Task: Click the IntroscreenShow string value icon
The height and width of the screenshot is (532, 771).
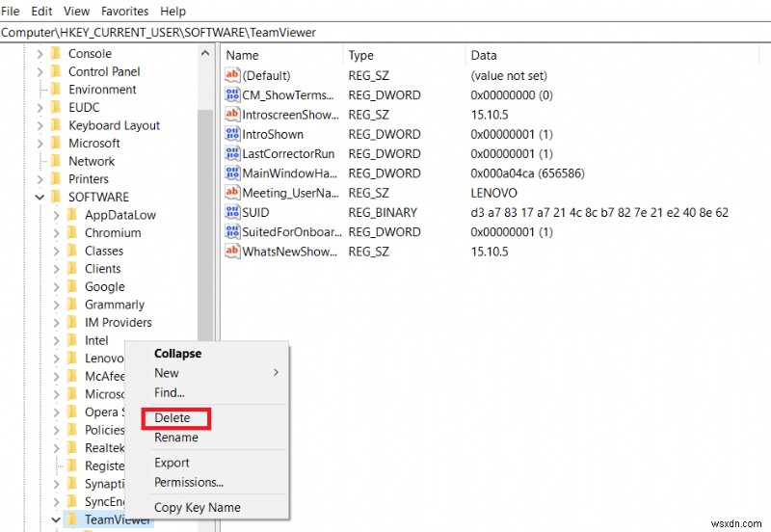Action: coord(232,115)
